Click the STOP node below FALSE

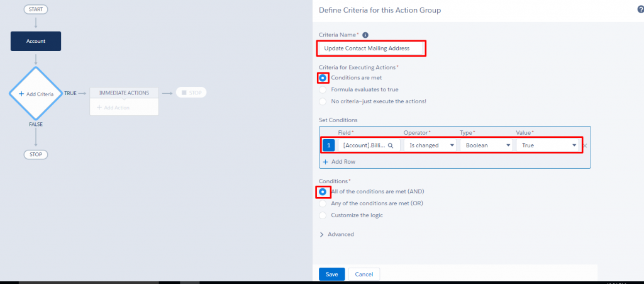[36, 154]
